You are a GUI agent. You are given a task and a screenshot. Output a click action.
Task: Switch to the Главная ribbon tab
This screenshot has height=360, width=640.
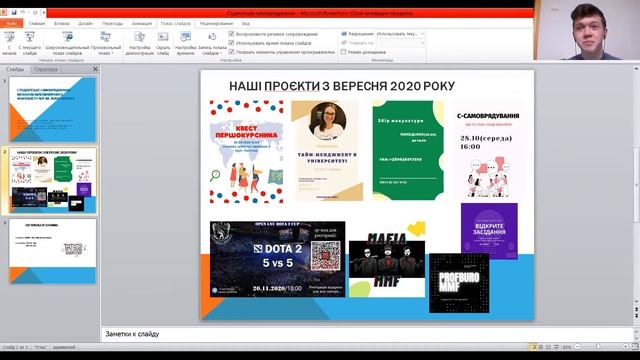click(x=37, y=24)
